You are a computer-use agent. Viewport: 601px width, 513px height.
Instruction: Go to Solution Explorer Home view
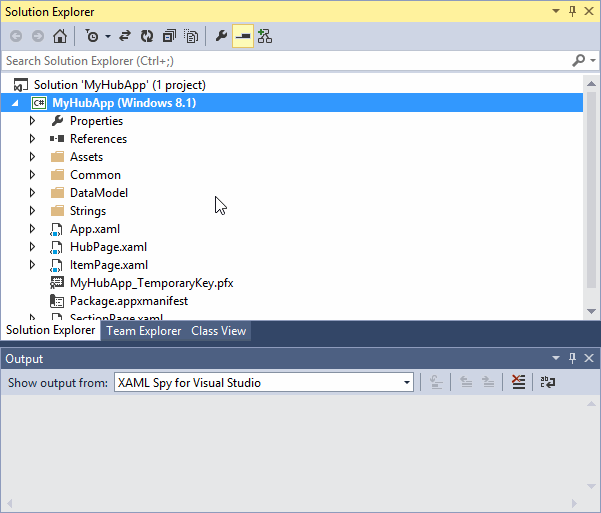click(60, 36)
